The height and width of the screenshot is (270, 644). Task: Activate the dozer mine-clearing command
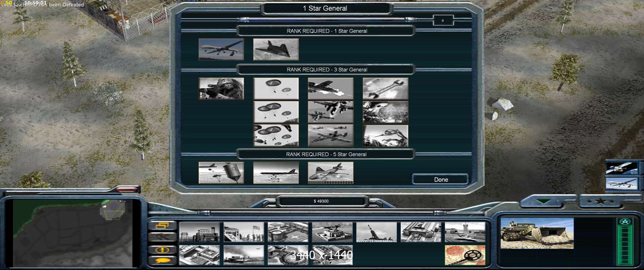point(465,255)
